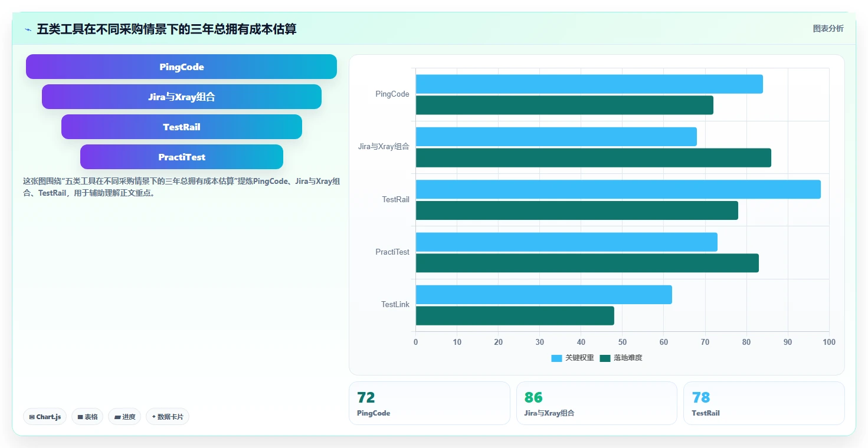Click the x-axis tick label 50
Image resolution: width=868 pixels, height=448 pixels.
623,342
